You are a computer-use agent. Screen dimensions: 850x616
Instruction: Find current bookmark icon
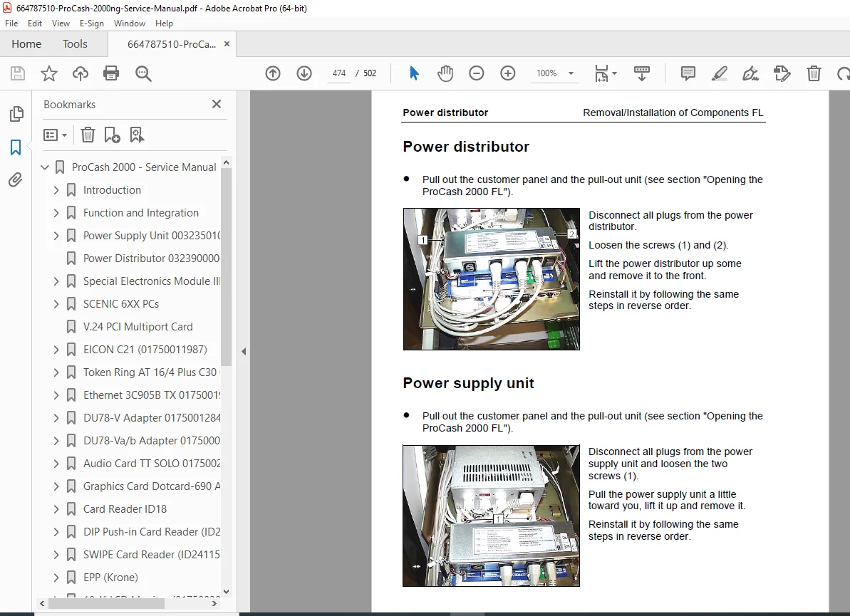pyautogui.click(x=137, y=135)
